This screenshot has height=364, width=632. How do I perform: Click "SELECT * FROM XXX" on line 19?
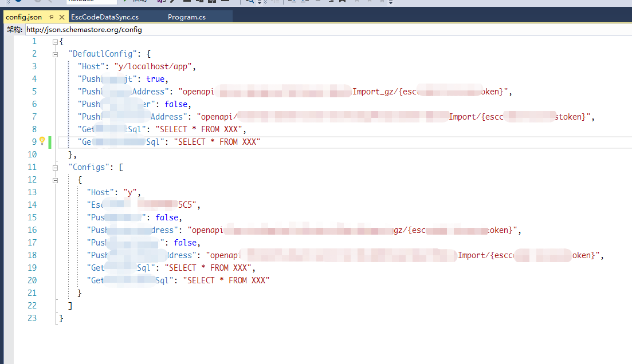pyautogui.click(x=208, y=268)
